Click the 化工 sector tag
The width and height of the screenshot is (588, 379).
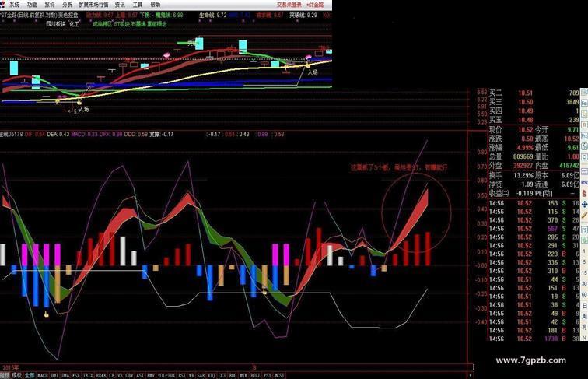pyautogui.click(x=74, y=23)
